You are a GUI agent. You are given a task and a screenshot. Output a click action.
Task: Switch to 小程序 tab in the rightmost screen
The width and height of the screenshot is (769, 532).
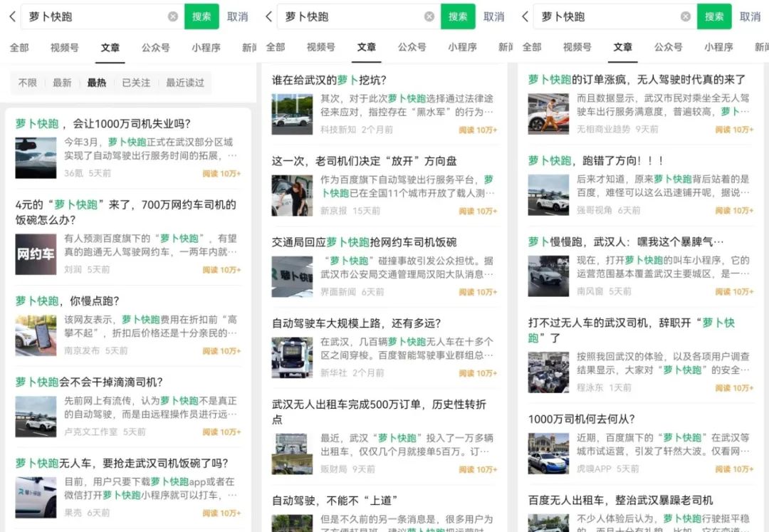(x=718, y=48)
